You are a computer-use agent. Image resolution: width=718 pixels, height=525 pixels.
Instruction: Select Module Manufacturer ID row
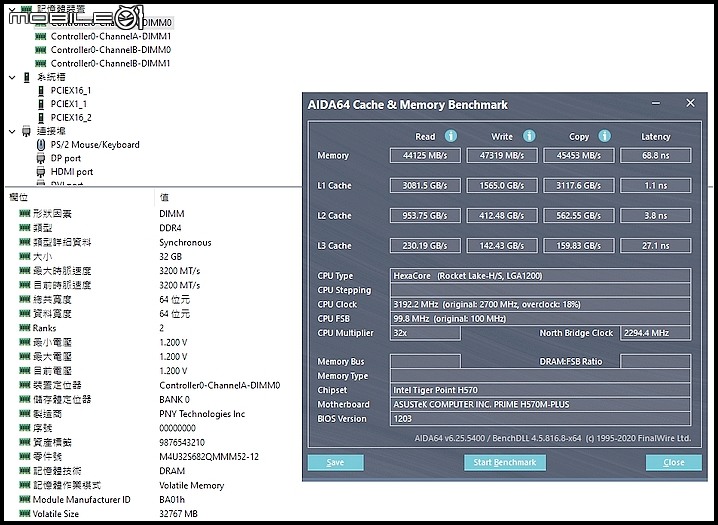tap(151, 499)
